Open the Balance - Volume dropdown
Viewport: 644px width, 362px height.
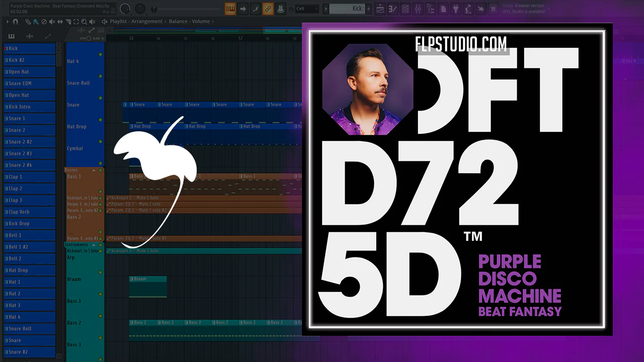[x=189, y=22]
